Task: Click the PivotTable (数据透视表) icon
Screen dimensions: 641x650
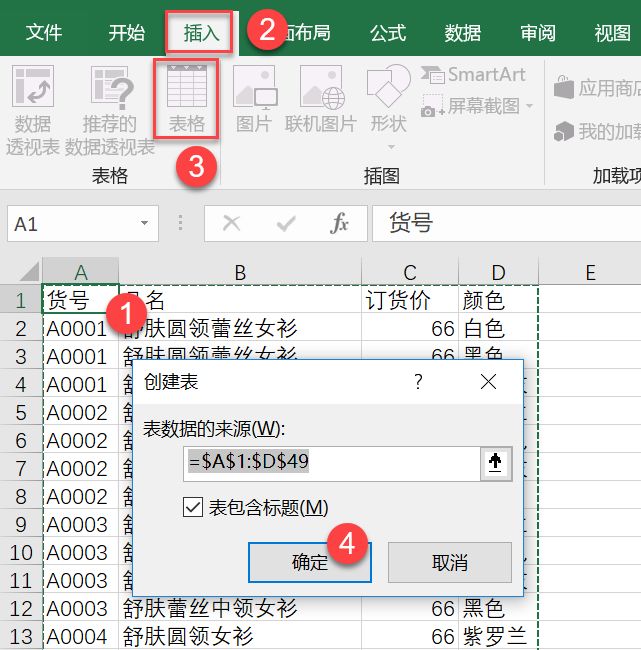Action: [33, 110]
